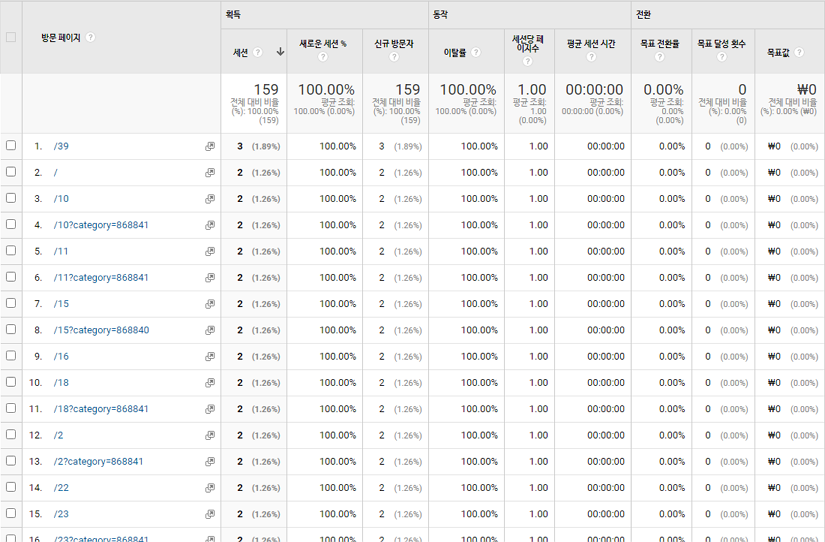Check the box for row 7 /15
This screenshot has height=542, width=825.
point(11,303)
